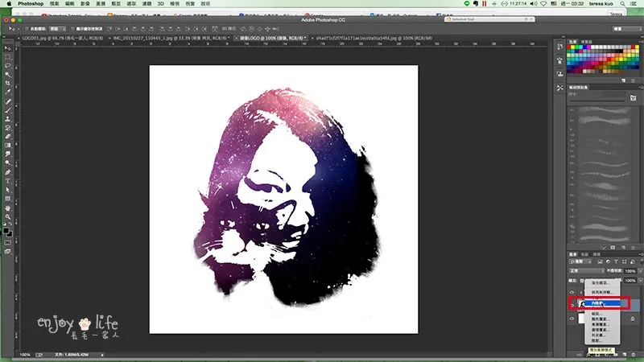Open the Opacity 100% dropdown arrow
Viewport: 644px width, 362px height.
(x=640, y=271)
